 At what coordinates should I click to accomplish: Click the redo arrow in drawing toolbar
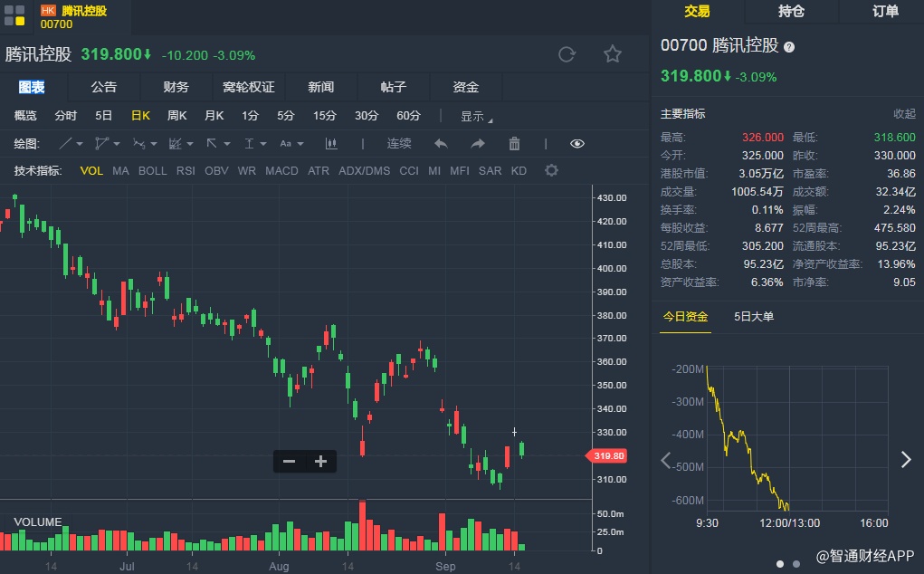477,143
